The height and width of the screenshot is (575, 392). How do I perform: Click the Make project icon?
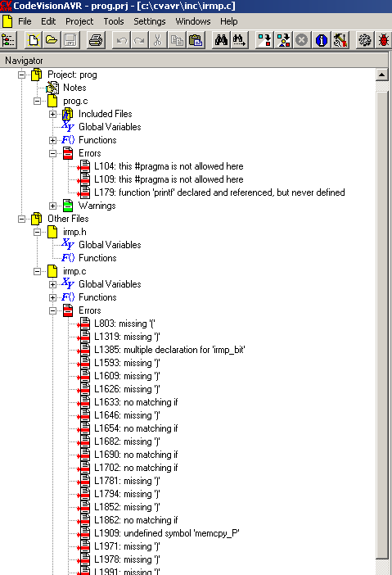point(283,40)
